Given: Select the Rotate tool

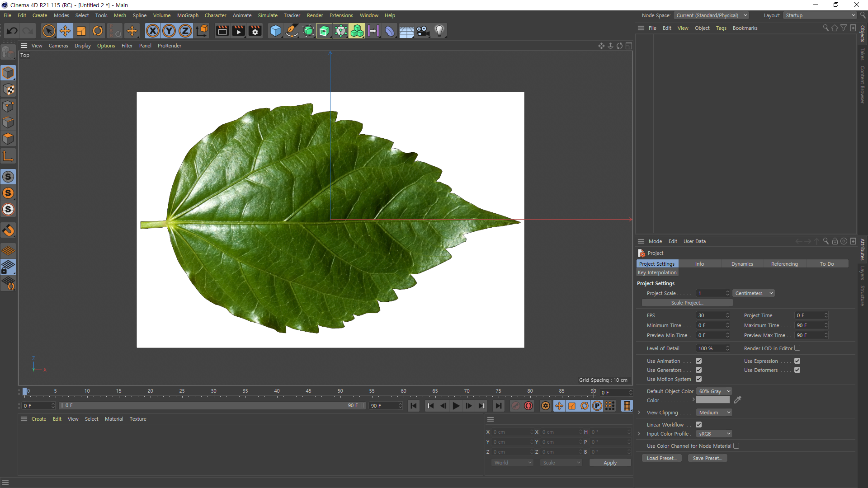Looking at the screenshot, I should tap(98, 31).
